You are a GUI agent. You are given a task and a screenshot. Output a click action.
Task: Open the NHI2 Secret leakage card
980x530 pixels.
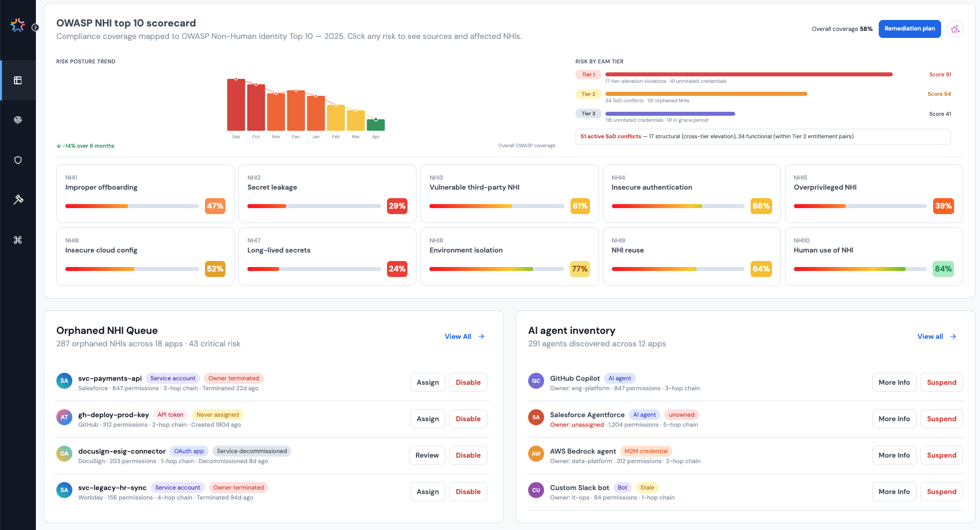[327, 194]
